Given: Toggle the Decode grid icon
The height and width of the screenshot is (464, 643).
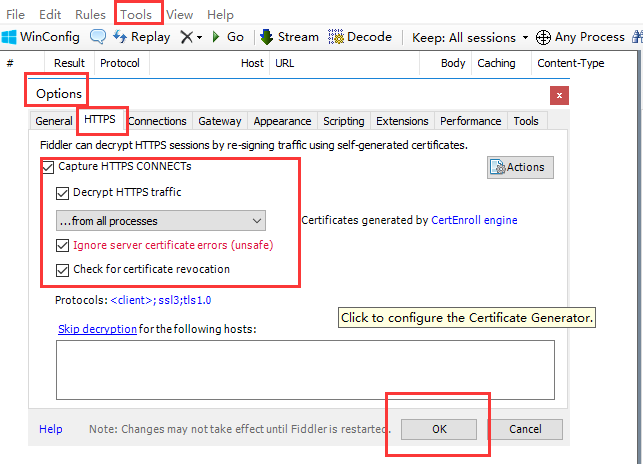Looking at the screenshot, I should 336,37.
